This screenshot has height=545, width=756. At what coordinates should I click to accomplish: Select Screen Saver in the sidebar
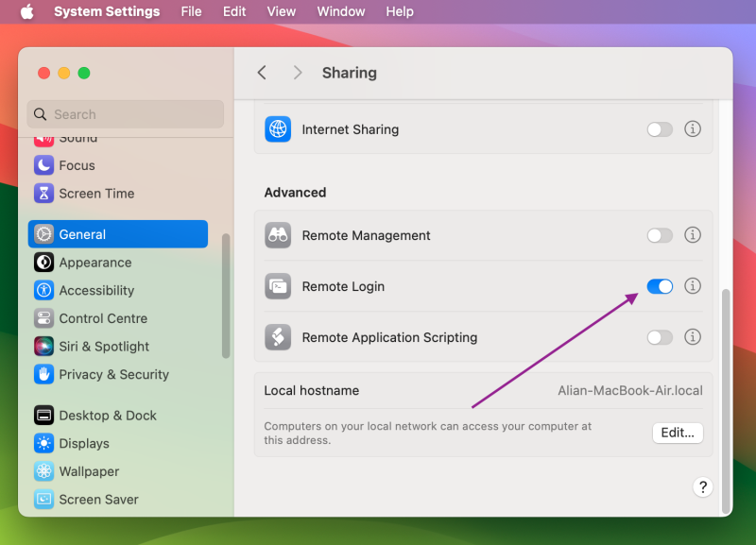coord(118,499)
